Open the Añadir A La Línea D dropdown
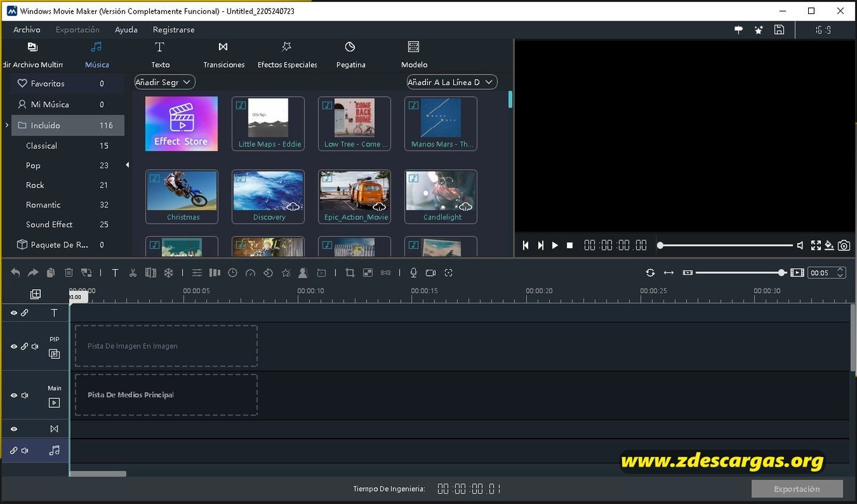Viewport: 857px width, 504px height. point(452,82)
